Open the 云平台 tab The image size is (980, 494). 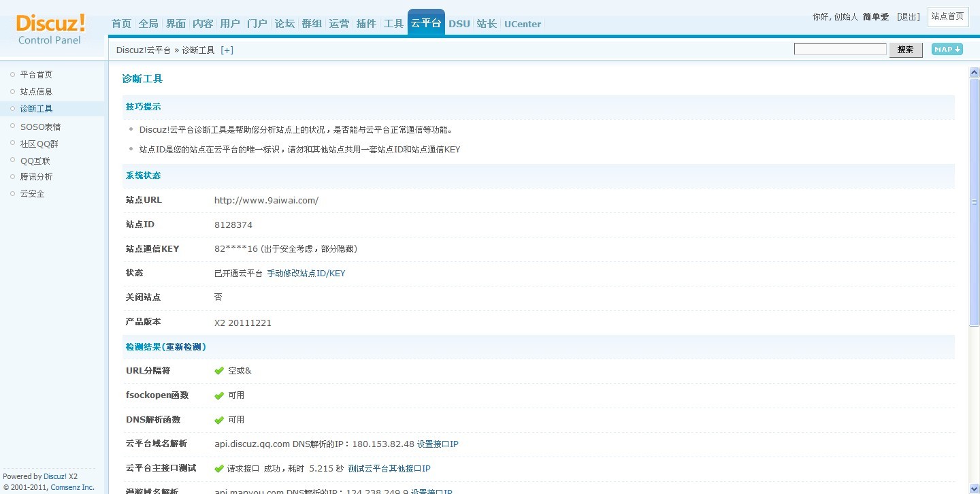pyautogui.click(x=426, y=23)
